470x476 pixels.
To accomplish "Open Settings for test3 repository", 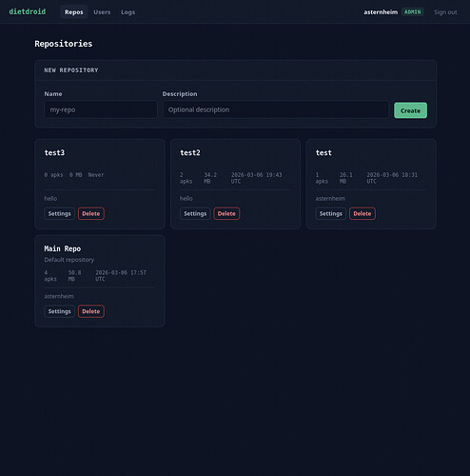I will 59,213.
